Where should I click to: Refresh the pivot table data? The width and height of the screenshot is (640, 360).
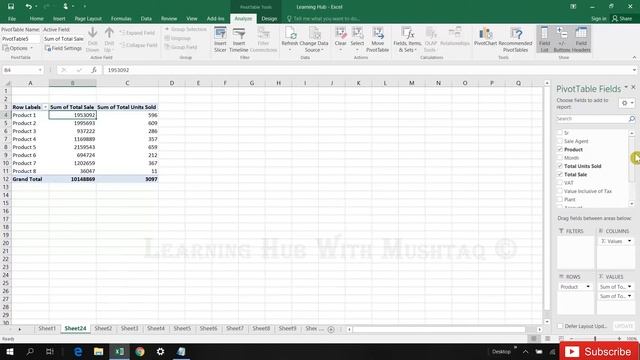click(290, 39)
